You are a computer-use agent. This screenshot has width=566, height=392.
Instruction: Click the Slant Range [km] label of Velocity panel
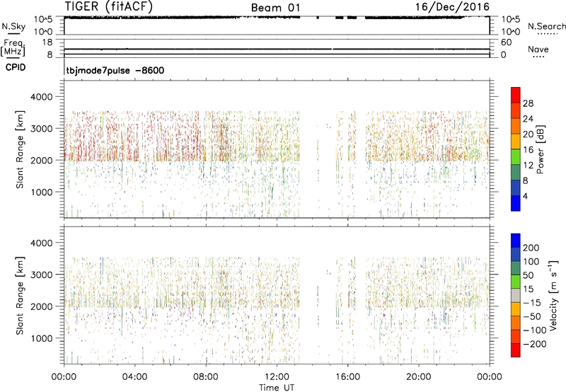(20, 295)
